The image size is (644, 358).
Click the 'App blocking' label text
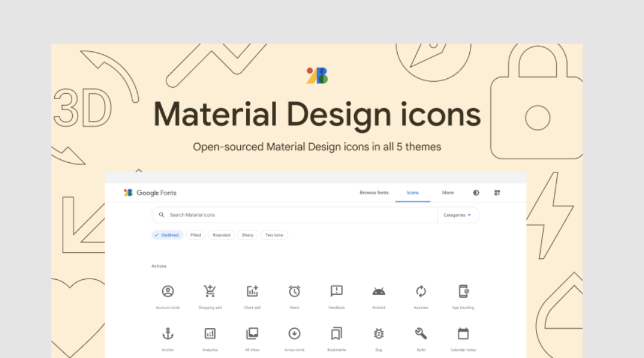click(x=463, y=308)
